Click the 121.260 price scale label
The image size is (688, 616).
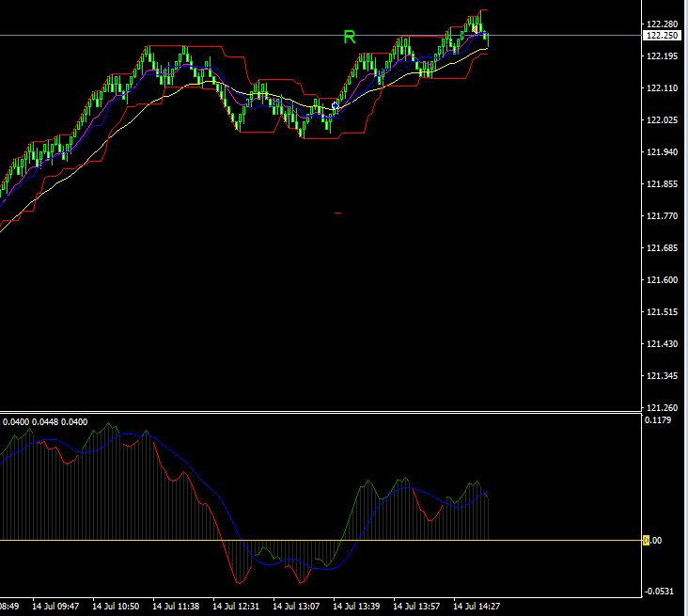(x=662, y=408)
